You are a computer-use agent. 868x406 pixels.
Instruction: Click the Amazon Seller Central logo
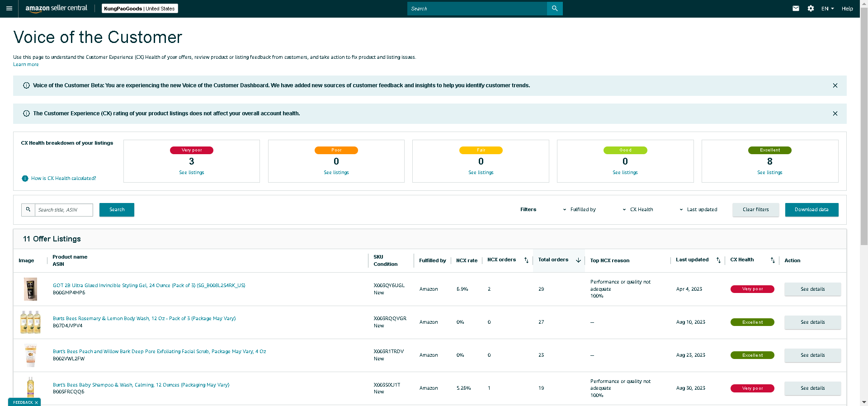57,9
